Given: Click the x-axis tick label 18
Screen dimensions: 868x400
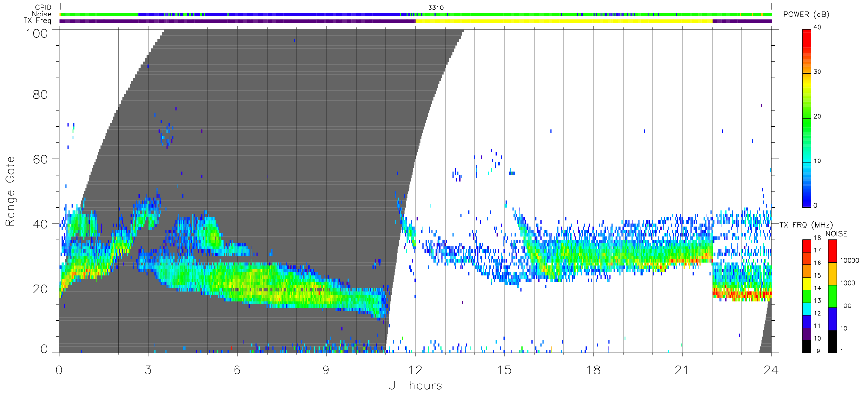Looking at the screenshot, I should point(593,370).
